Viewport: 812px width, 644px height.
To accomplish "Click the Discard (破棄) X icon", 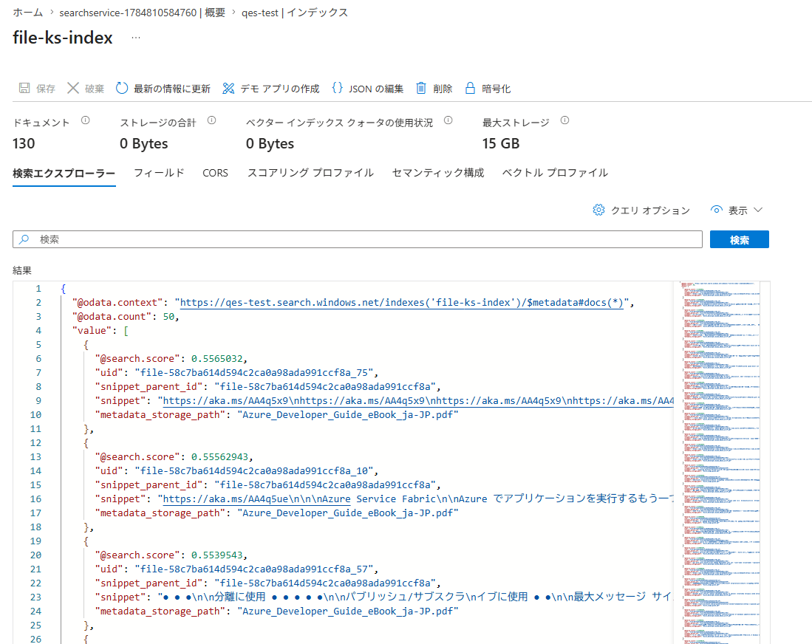I will tap(73, 88).
